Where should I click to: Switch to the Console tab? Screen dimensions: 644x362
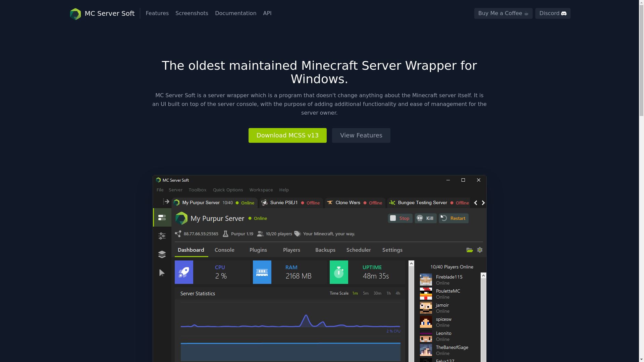pyautogui.click(x=224, y=250)
